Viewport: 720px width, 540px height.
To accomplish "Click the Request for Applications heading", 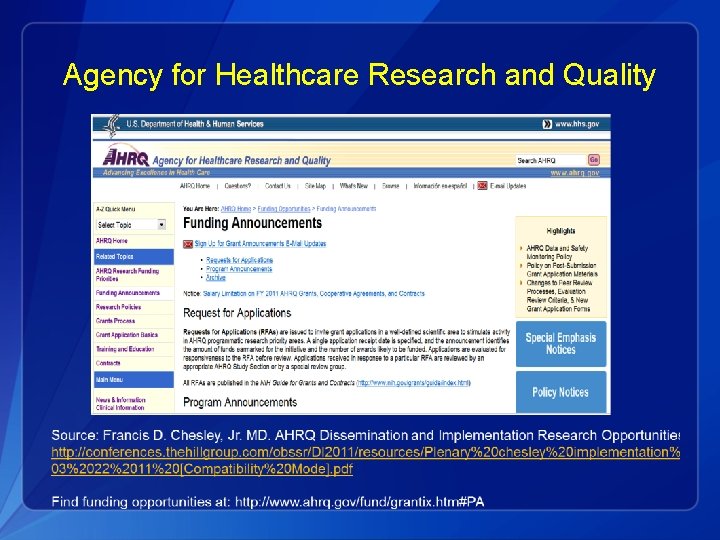I will tap(237, 313).
